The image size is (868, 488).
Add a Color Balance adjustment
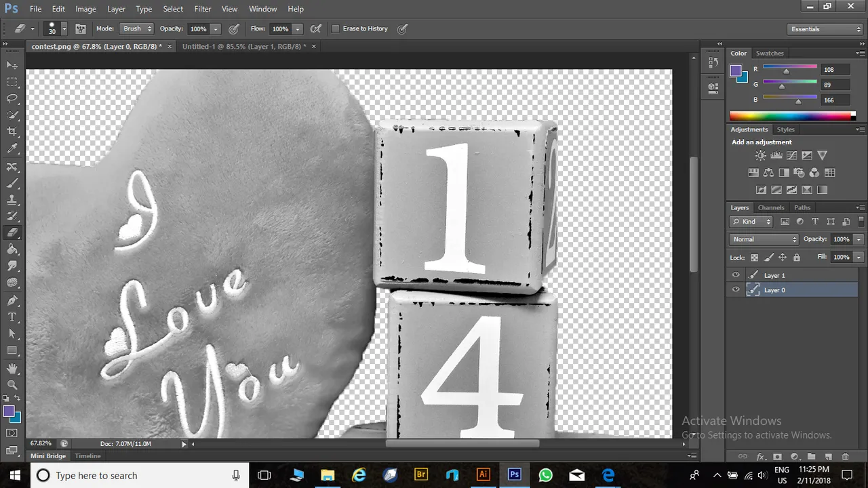coord(768,173)
